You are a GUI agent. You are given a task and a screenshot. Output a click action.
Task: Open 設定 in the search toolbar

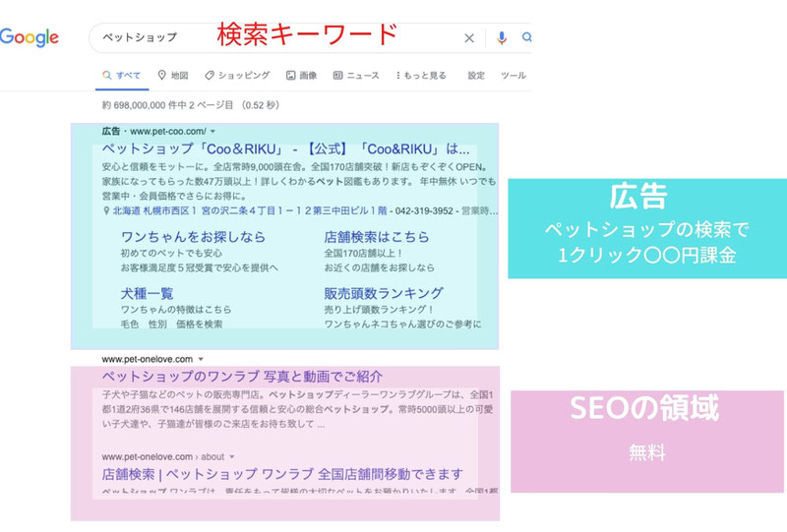tap(476, 76)
